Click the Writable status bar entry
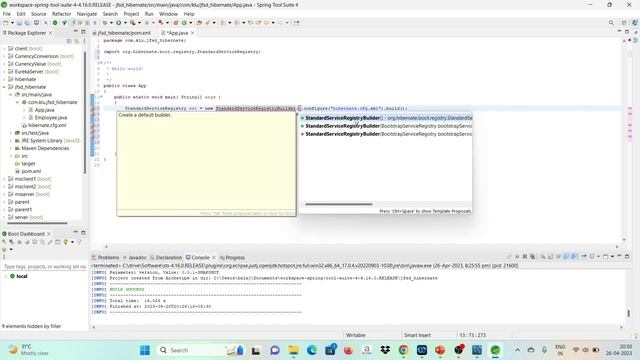The image size is (640, 360). tap(356, 335)
